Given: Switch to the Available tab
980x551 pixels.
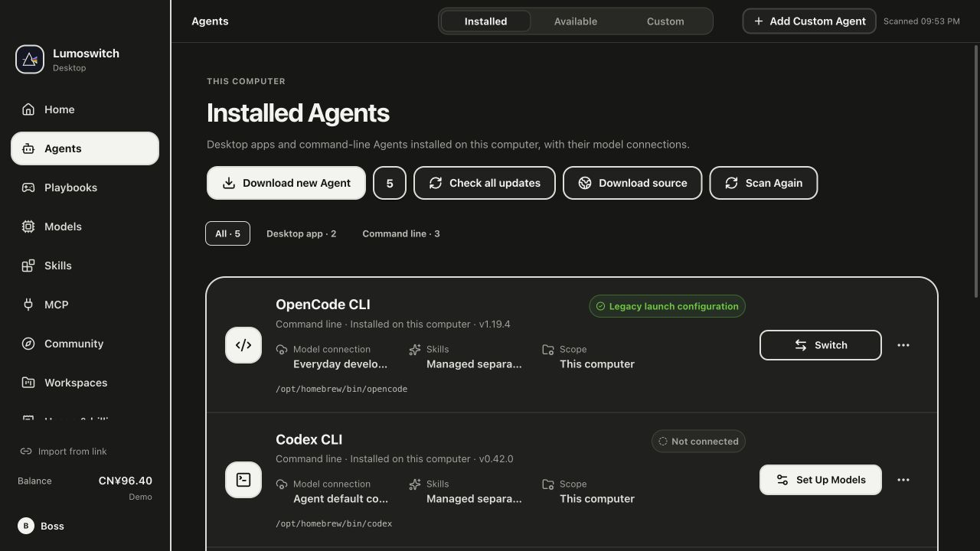Looking at the screenshot, I should click(576, 21).
